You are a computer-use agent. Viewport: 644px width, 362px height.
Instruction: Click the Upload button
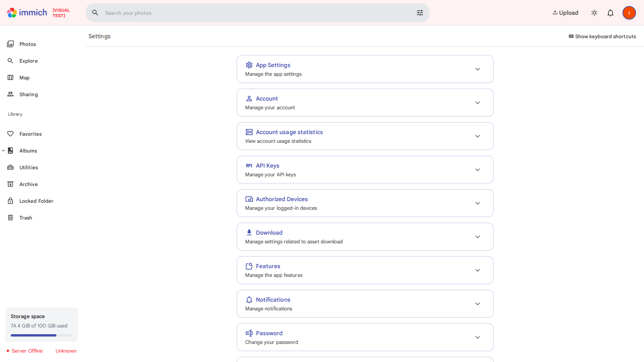[566, 13]
